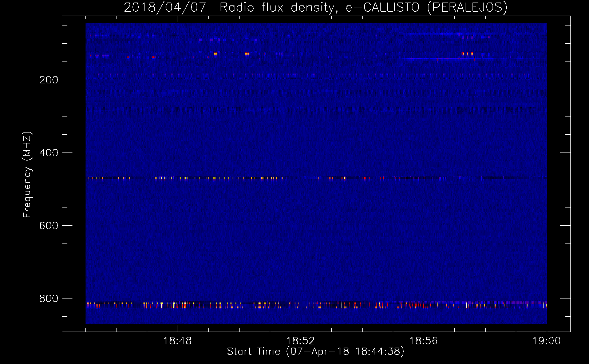Click the '800' frequency tick label
The width and height of the screenshot is (589, 364).
coord(49,298)
